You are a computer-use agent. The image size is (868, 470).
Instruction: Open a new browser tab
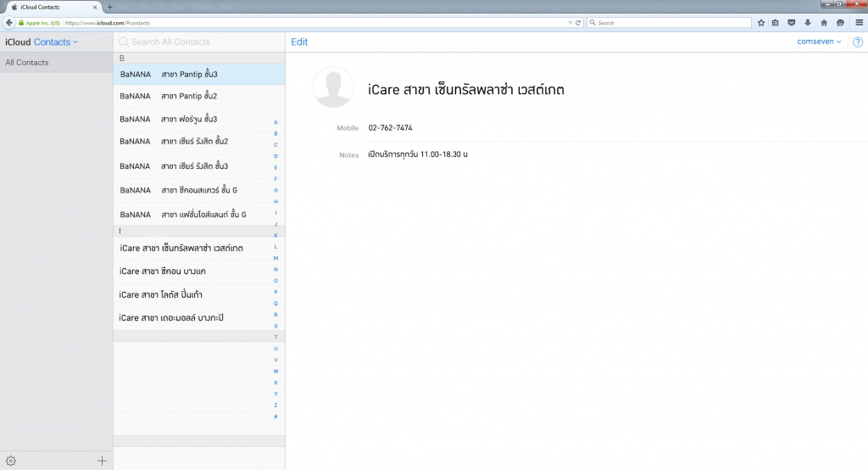click(x=109, y=7)
